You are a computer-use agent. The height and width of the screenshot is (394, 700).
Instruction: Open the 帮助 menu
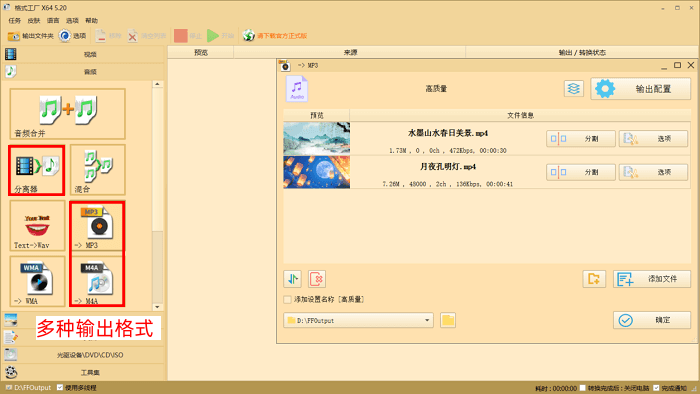point(91,21)
